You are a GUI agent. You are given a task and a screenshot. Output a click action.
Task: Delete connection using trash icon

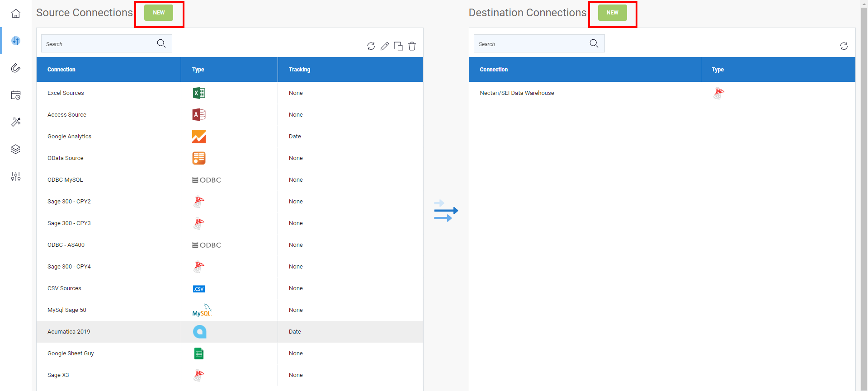[x=412, y=46]
